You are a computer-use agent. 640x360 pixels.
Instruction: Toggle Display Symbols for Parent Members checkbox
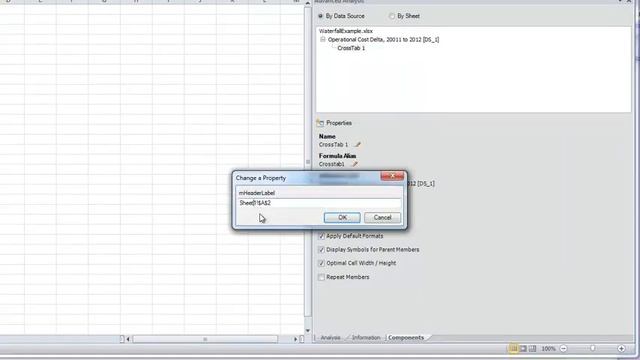click(321, 249)
